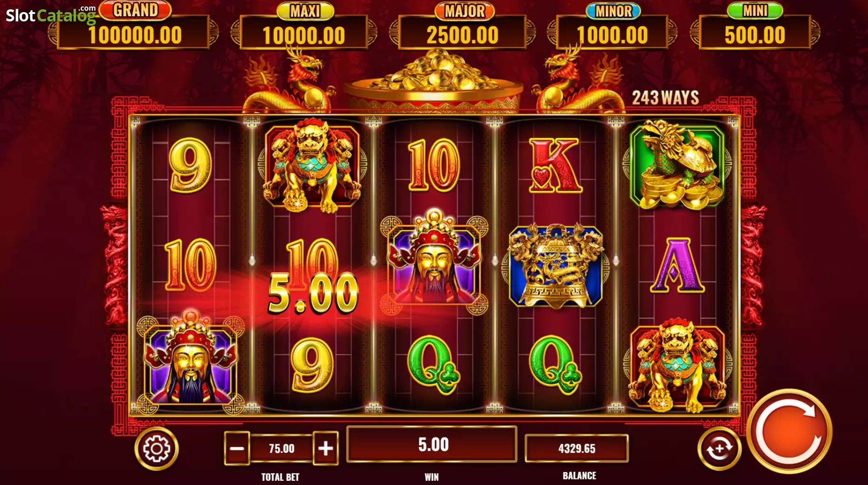868x485 pixels.
Task: Open the settings gear menu
Action: tap(157, 449)
